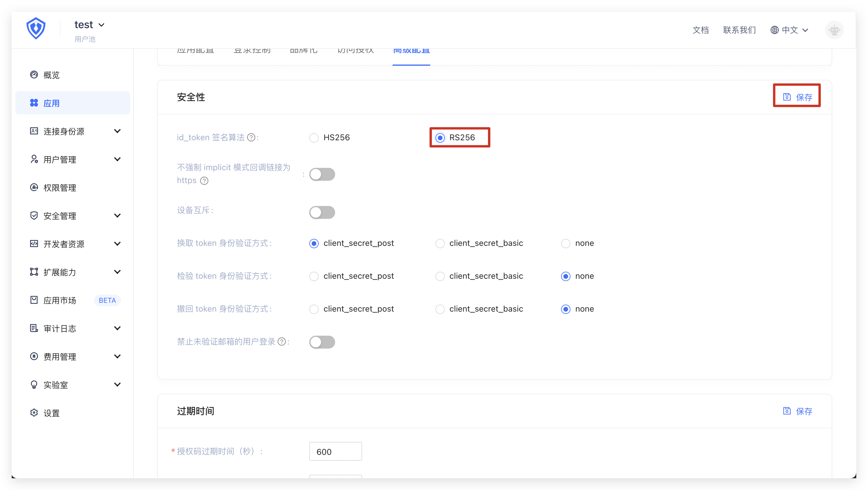
Task: Select 应用 in the sidebar menu
Action: pos(51,103)
